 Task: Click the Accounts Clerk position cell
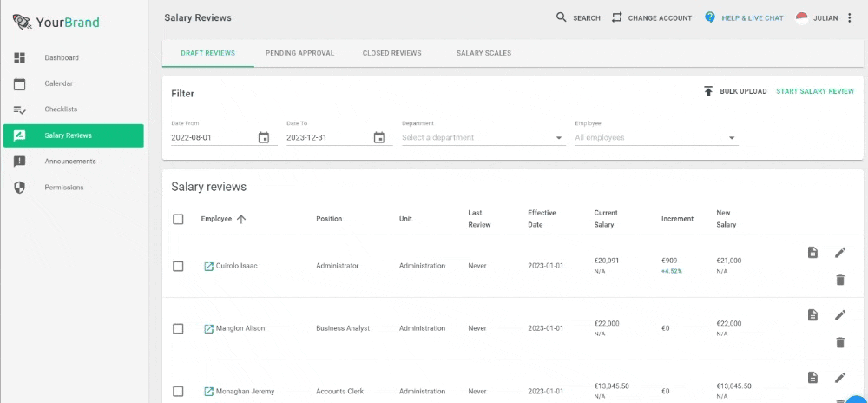340,392
